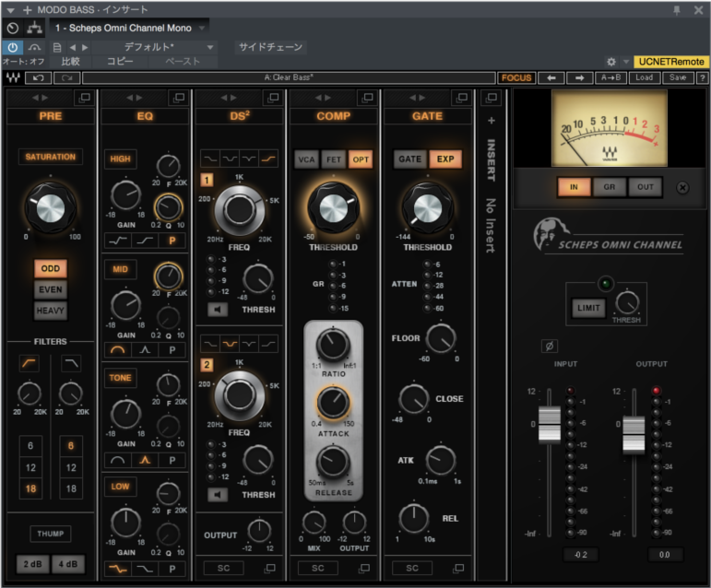The image size is (711, 588).
Task: Select the VCA compressor type
Action: click(x=306, y=159)
